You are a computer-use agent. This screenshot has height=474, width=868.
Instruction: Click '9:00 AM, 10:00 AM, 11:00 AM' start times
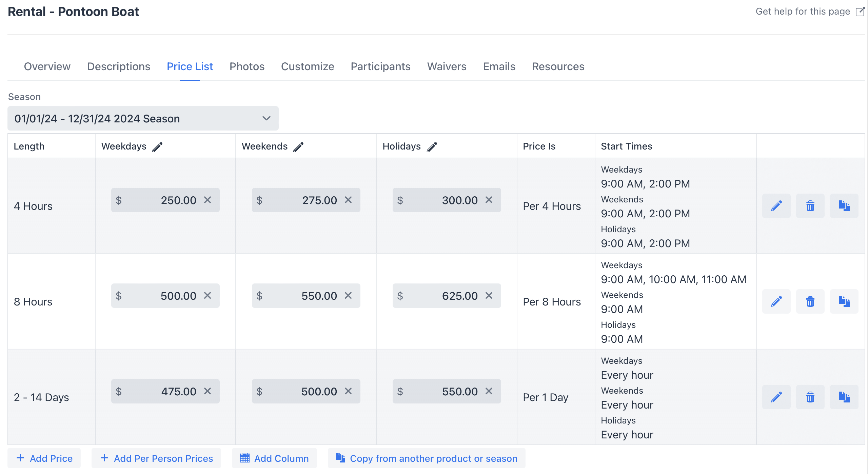pos(674,279)
